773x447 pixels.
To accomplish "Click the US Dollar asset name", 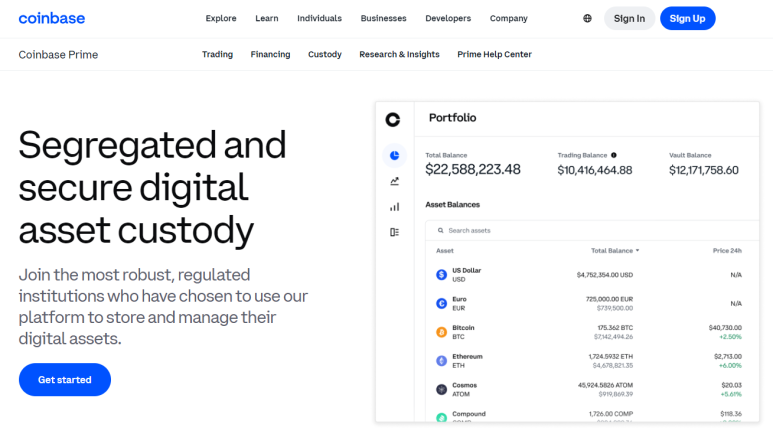I will [x=466, y=270].
